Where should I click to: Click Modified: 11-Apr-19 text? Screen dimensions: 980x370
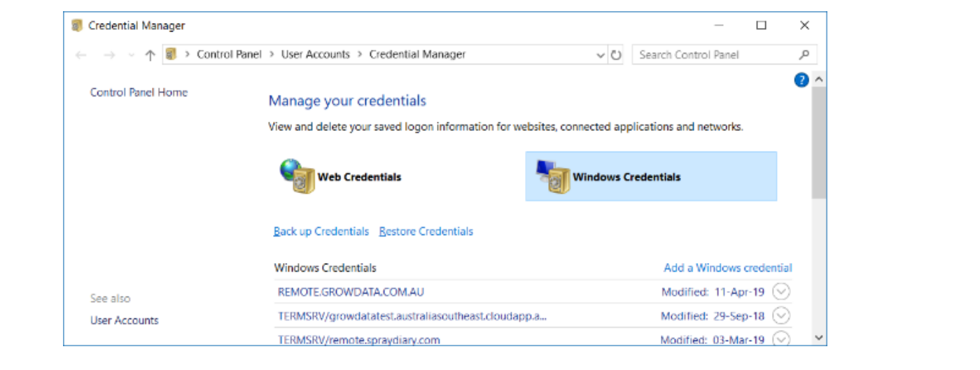(x=713, y=292)
